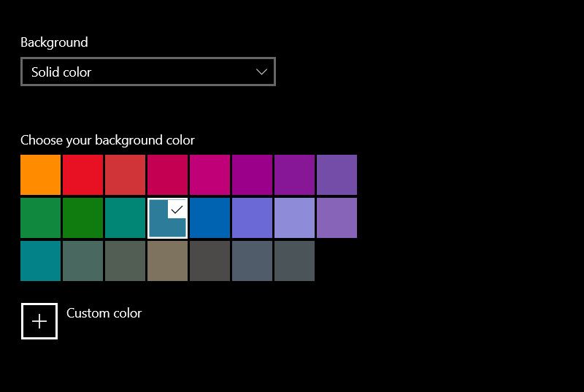Screen dimensions: 584x392
Task: Select the muted red swatch, third in top row
Action: click(125, 174)
